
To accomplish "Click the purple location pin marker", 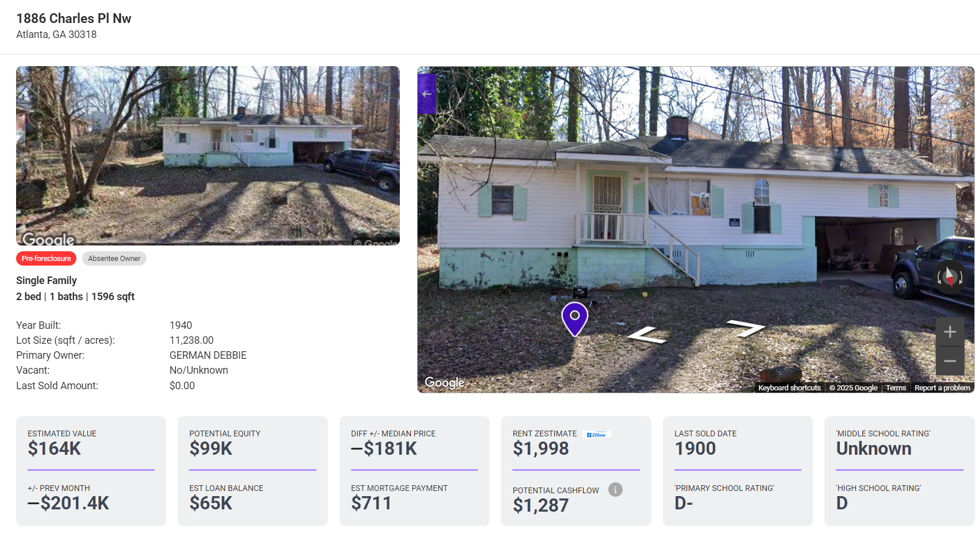I will (574, 319).
